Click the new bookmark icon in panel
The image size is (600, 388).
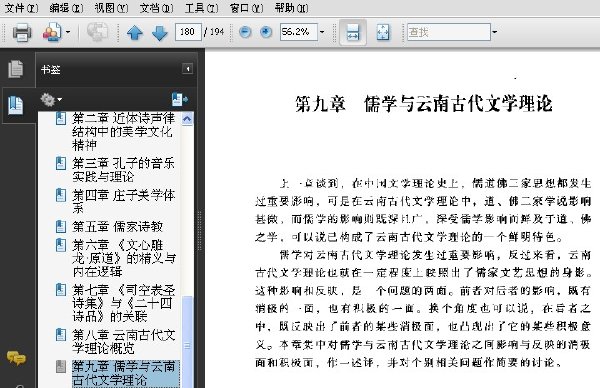[179, 99]
